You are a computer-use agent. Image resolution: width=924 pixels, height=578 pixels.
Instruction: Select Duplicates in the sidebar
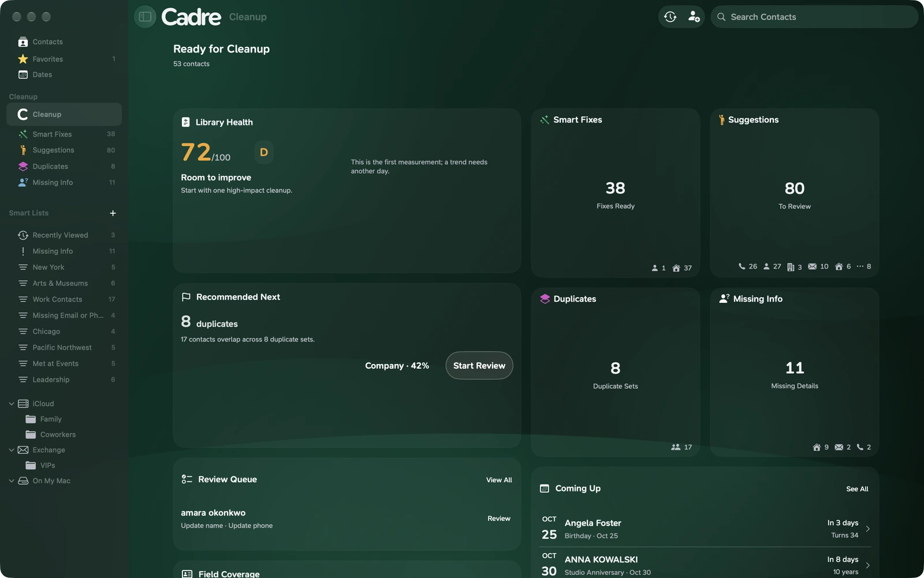[x=64, y=166]
